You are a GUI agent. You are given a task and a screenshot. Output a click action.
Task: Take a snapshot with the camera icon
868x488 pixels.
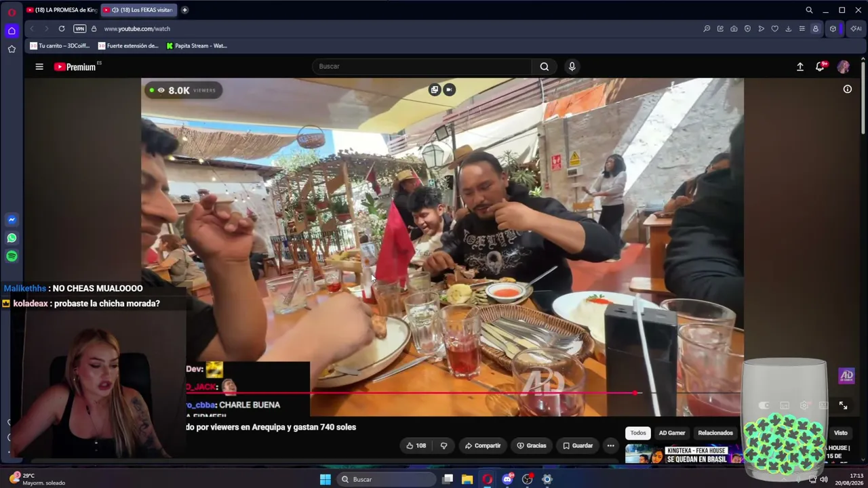(x=734, y=28)
